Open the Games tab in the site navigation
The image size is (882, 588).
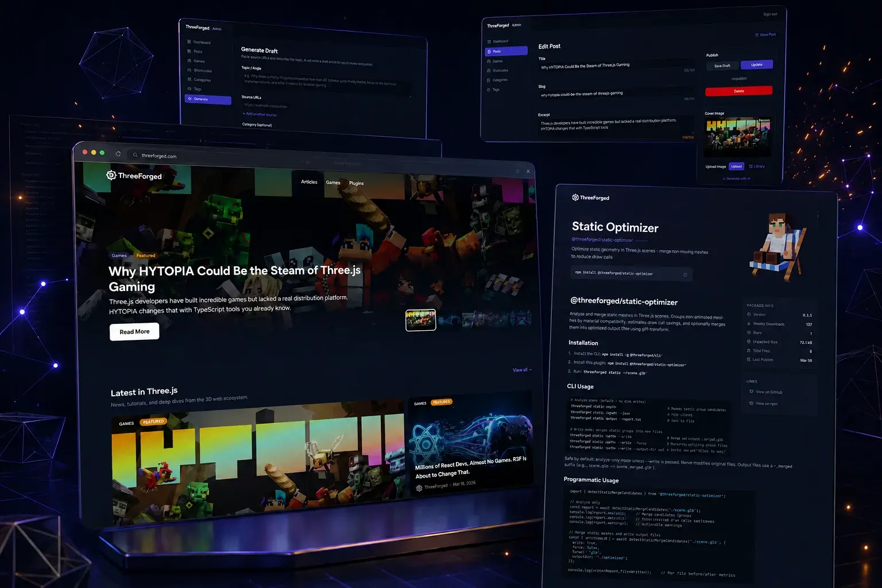click(x=333, y=183)
